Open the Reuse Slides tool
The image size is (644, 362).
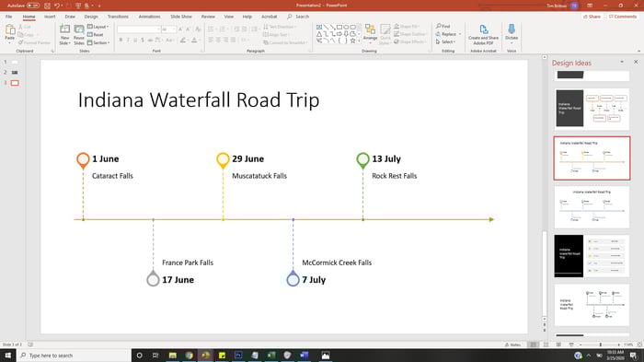(x=79, y=35)
